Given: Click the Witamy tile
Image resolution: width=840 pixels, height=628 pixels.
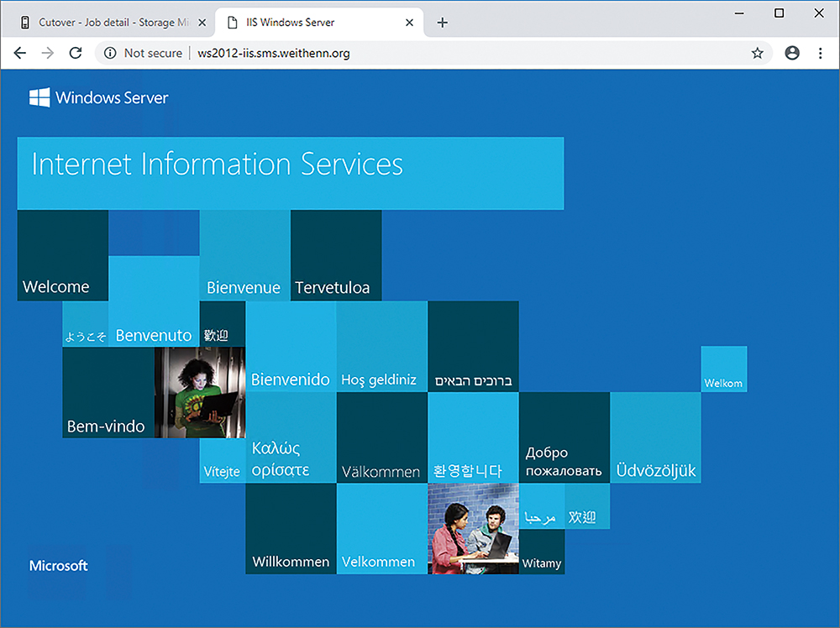Looking at the screenshot, I should [x=542, y=552].
